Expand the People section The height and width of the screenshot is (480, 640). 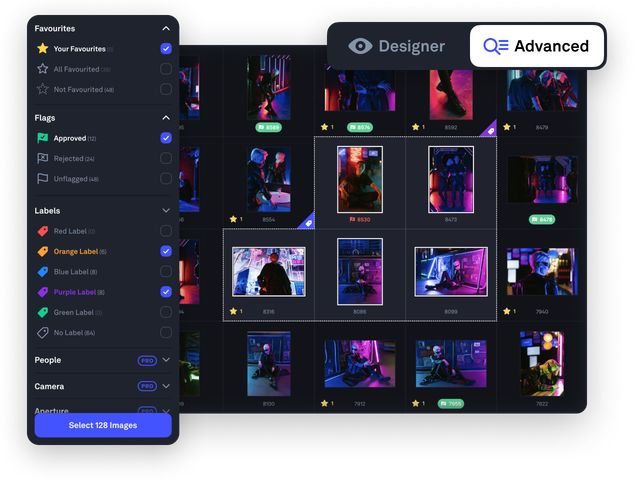[x=166, y=360]
